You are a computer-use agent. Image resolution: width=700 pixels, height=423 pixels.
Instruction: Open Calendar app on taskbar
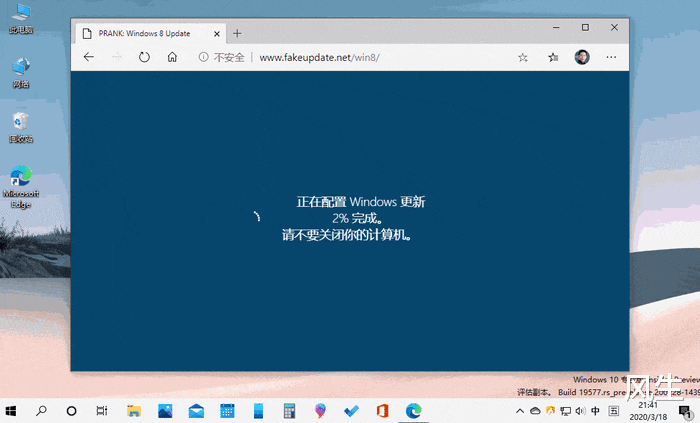(227, 411)
